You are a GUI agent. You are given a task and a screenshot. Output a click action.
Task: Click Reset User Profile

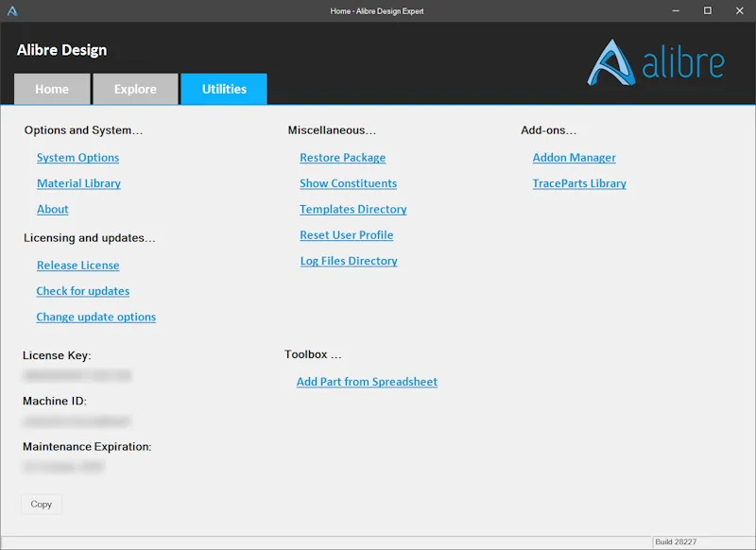(x=347, y=235)
